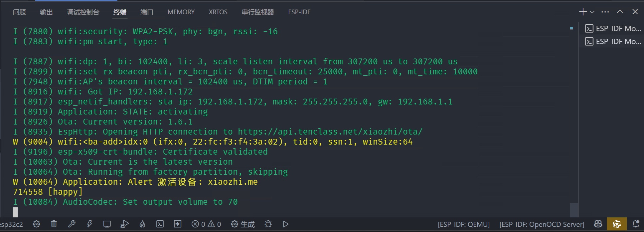Maximize panel with the chevron-up arrow

(x=620, y=12)
